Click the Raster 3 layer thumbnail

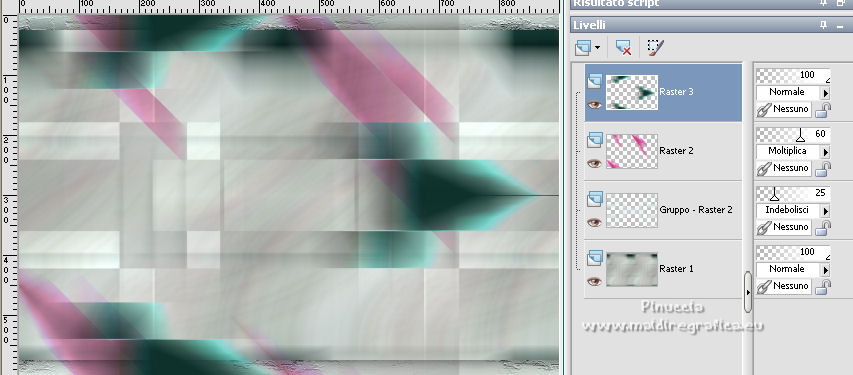[632, 93]
